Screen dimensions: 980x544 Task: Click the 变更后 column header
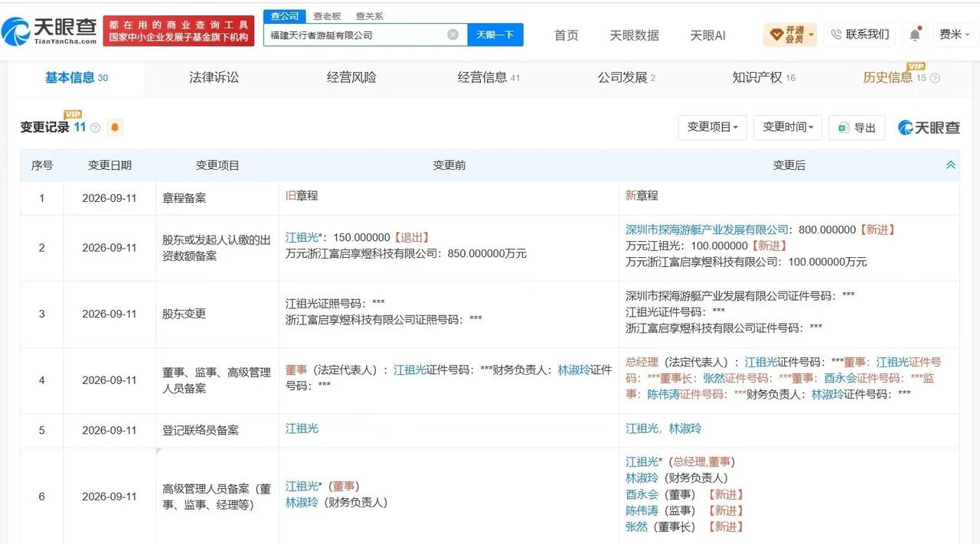(x=789, y=165)
